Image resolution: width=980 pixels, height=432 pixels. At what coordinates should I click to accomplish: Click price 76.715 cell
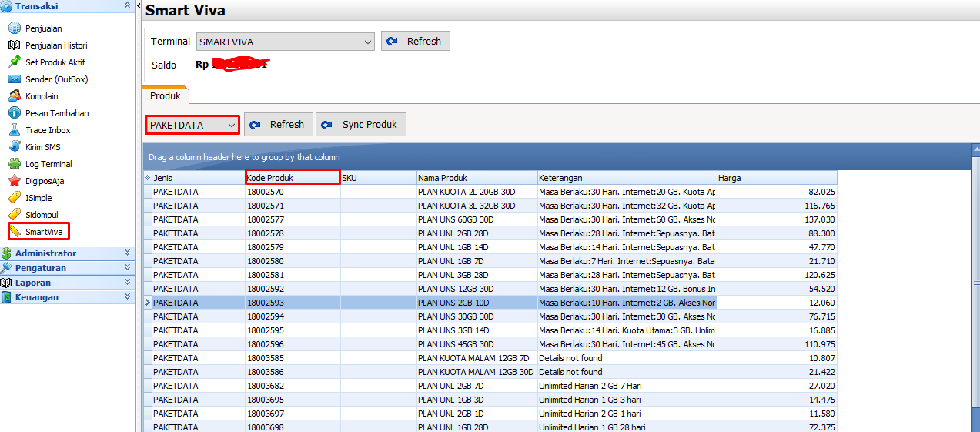[x=777, y=316]
